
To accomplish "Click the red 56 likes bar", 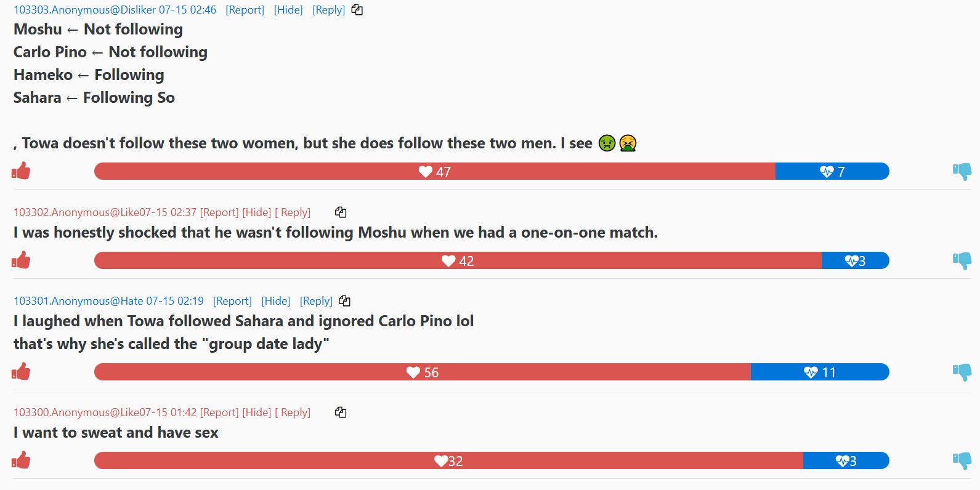I will point(423,372).
